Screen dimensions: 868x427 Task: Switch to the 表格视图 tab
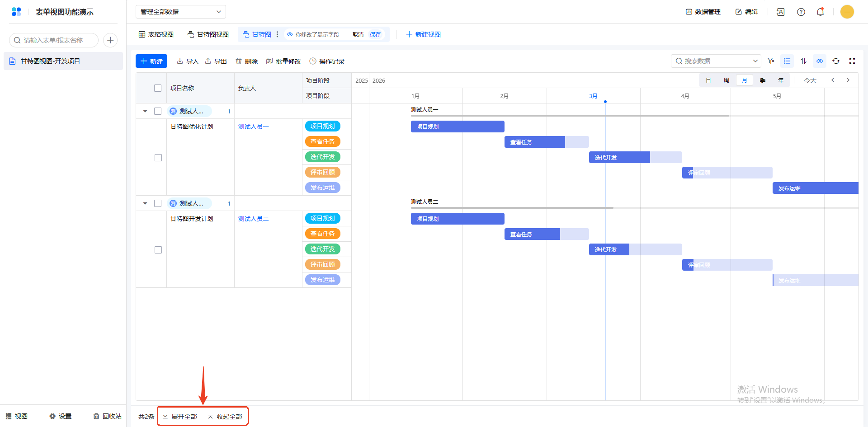(156, 34)
